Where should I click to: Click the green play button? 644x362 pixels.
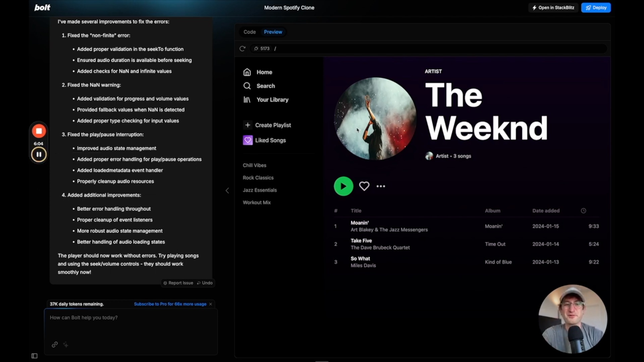pyautogui.click(x=343, y=186)
